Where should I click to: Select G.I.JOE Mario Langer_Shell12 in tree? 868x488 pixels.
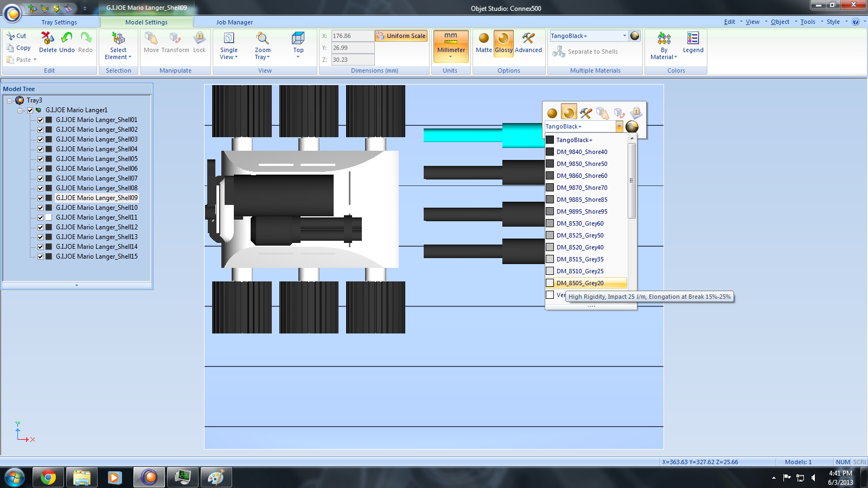click(97, 227)
